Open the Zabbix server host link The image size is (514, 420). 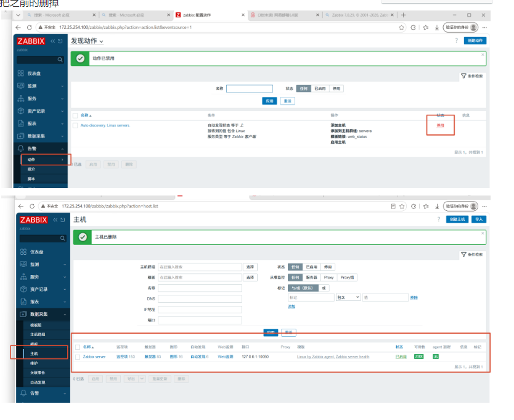[x=94, y=356]
